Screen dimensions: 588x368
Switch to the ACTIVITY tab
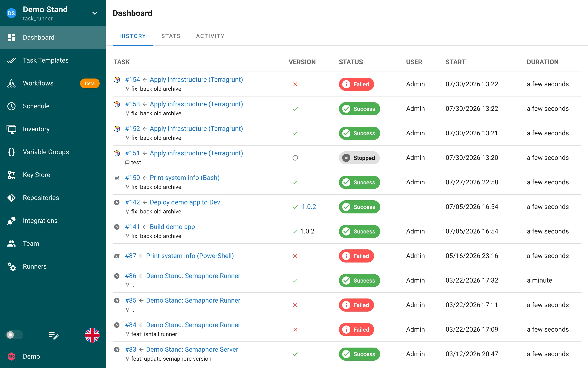tap(210, 36)
